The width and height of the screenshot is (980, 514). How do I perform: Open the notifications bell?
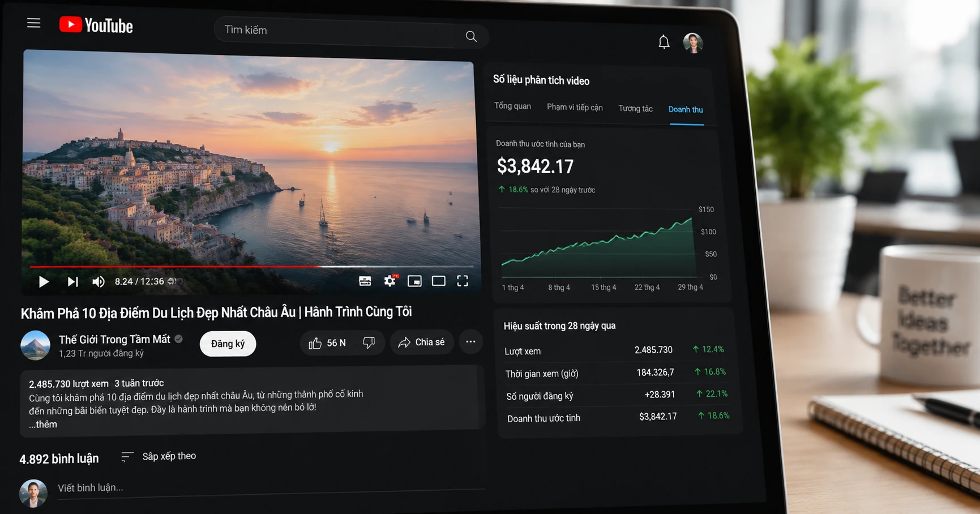(664, 42)
